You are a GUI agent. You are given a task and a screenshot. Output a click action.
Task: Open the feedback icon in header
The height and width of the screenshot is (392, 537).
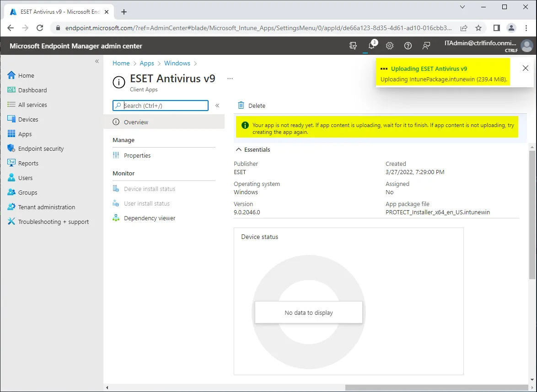[426, 46]
